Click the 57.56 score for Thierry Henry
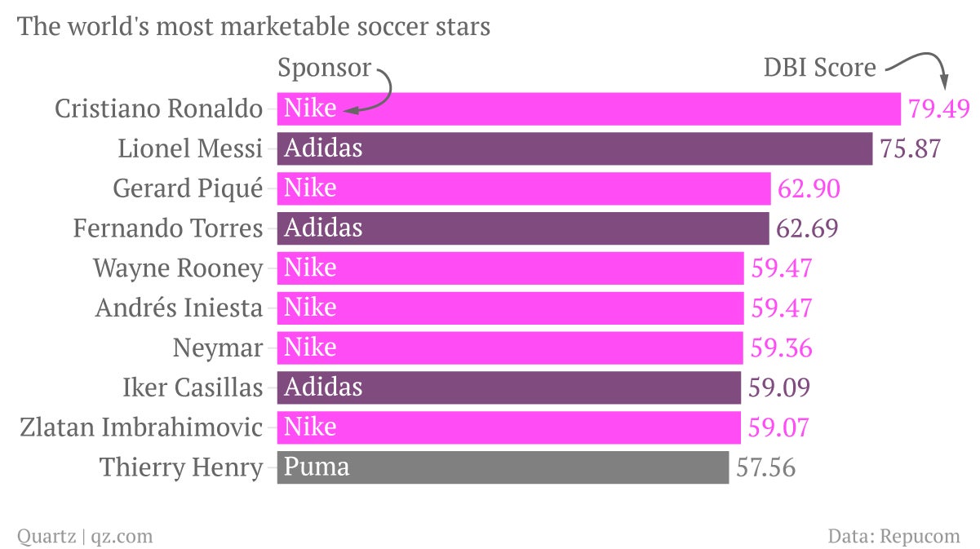This screenshot has height=549, width=980. 765,467
